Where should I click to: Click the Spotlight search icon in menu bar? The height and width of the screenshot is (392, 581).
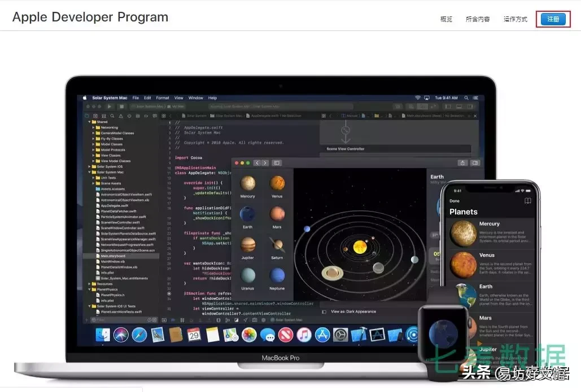[466, 98]
